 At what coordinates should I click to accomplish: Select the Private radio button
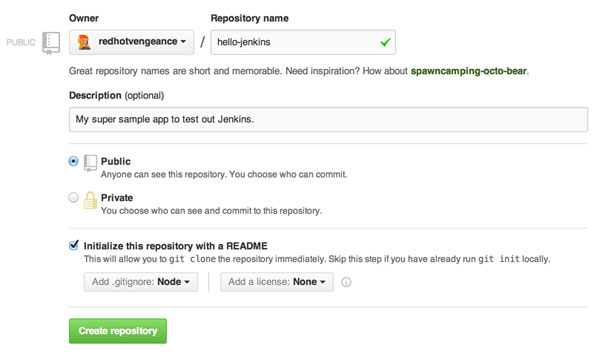click(73, 197)
